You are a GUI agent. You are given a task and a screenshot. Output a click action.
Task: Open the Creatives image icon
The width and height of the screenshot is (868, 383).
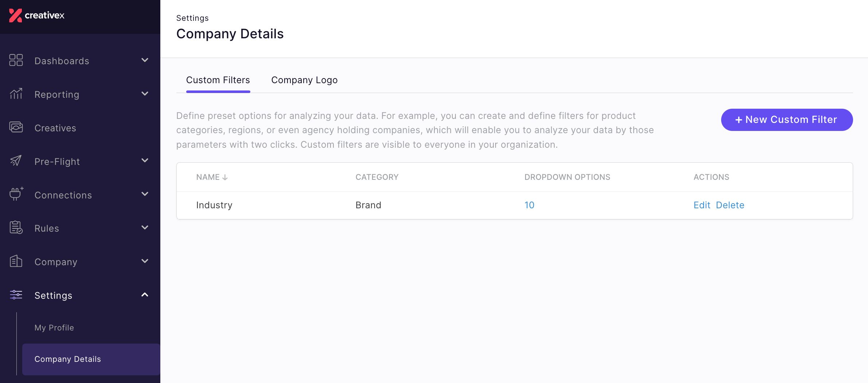click(16, 127)
